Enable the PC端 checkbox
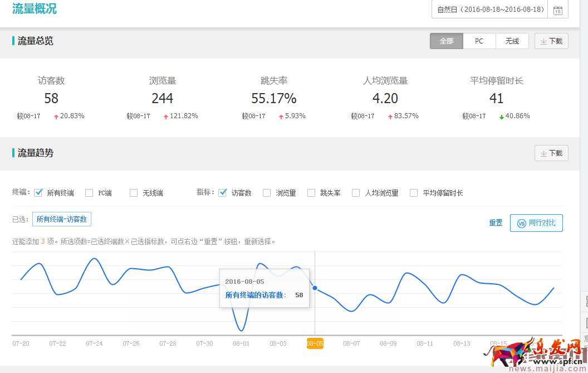 pos(89,193)
